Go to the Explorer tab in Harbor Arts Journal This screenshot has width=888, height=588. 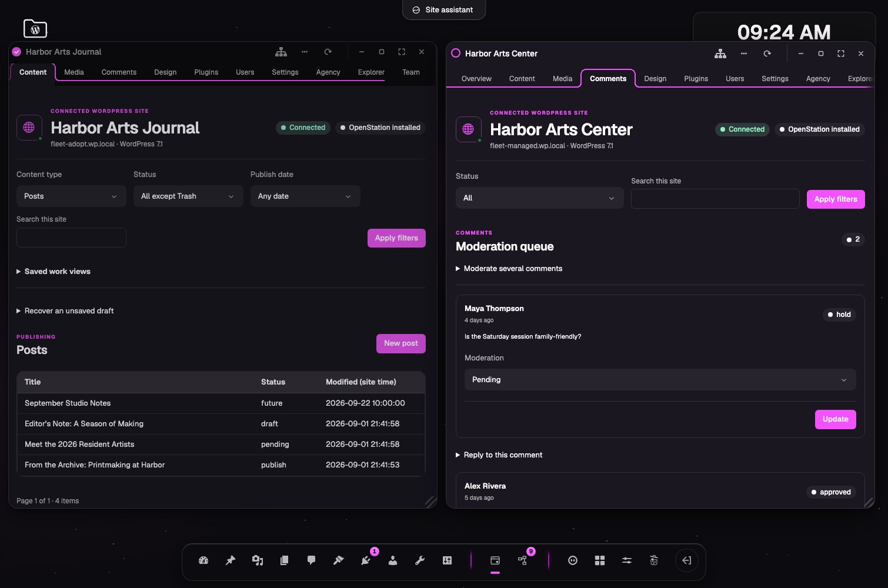tap(371, 72)
